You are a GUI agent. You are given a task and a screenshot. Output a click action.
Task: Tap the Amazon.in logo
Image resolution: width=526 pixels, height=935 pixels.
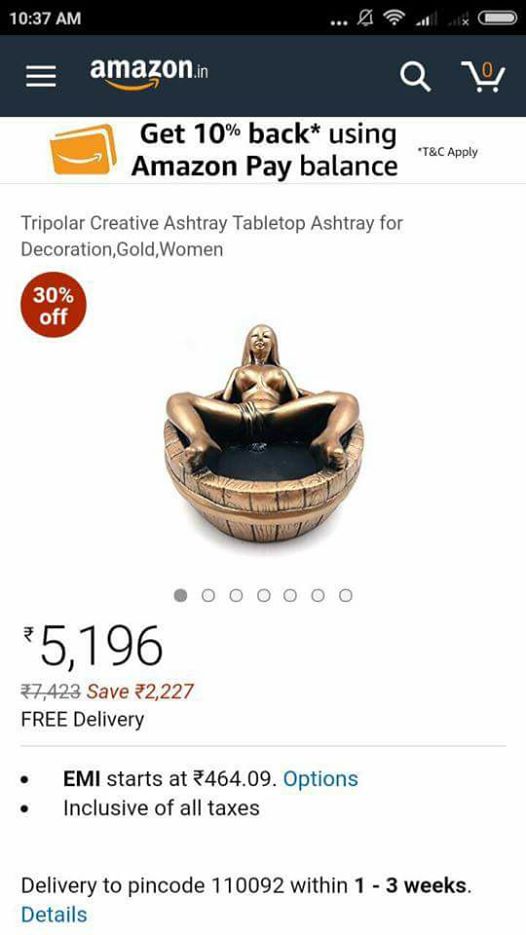pyautogui.click(x=149, y=74)
